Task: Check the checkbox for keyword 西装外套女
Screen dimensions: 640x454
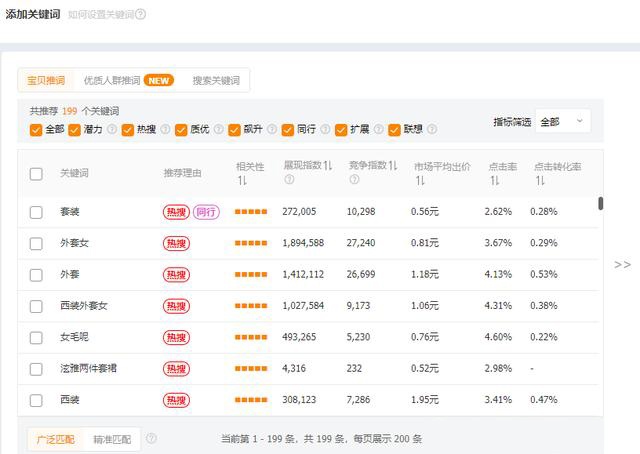Action: point(36,306)
